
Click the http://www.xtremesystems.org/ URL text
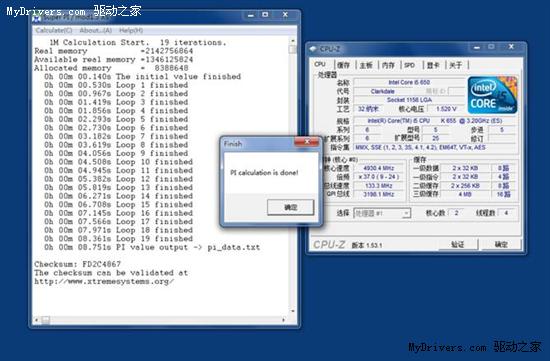click(104, 281)
